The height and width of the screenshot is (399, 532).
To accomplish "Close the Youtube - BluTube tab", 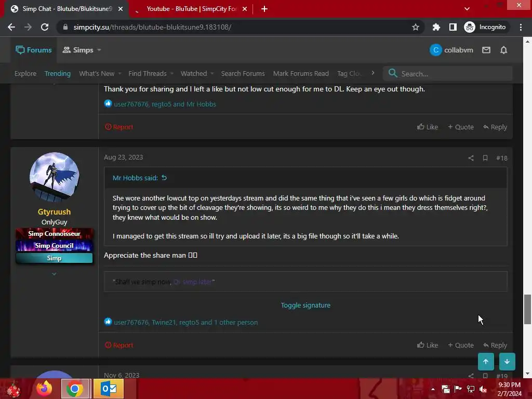I will (245, 9).
